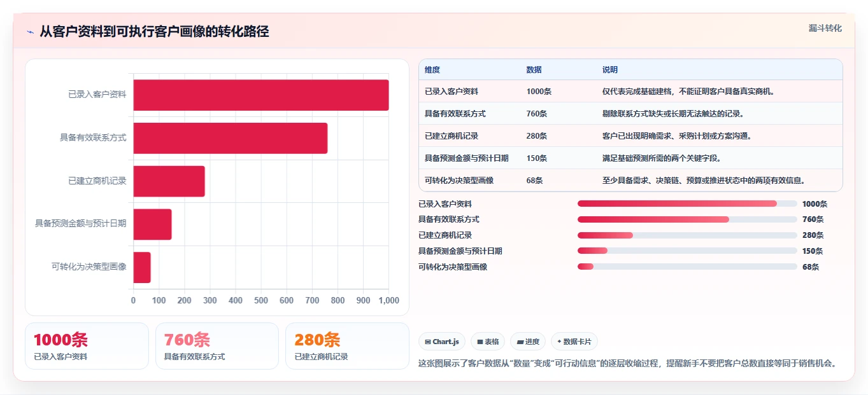
Task: Click the chart axis label 可转化为决策型画像
Action: pyautogui.click(x=89, y=267)
